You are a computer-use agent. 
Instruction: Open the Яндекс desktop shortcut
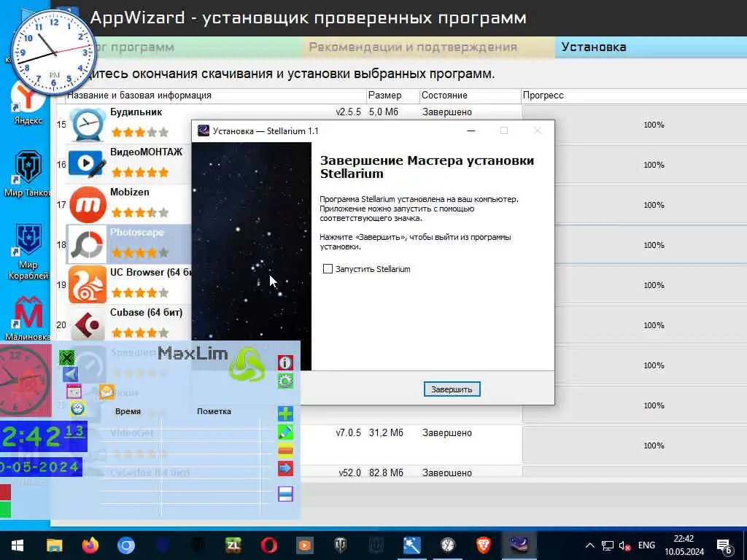(x=28, y=102)
